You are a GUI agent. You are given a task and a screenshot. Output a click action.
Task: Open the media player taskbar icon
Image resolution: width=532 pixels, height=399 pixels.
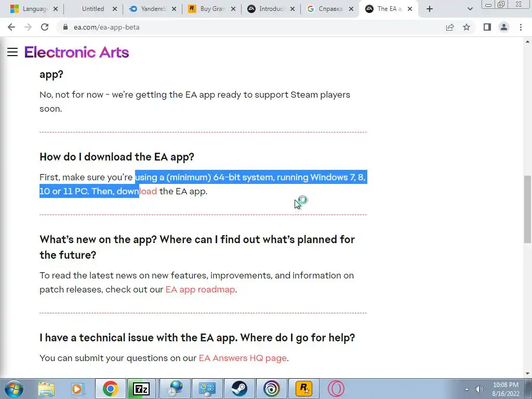(77, 389)
